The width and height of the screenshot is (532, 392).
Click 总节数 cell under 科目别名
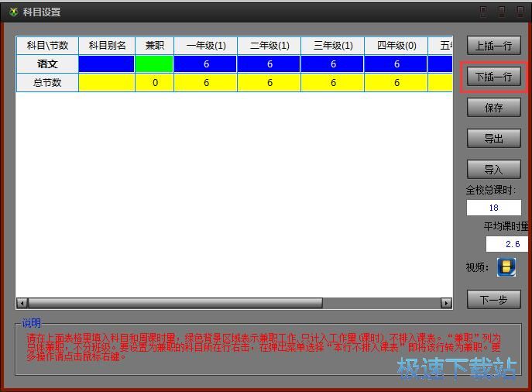tap(107, 82)
